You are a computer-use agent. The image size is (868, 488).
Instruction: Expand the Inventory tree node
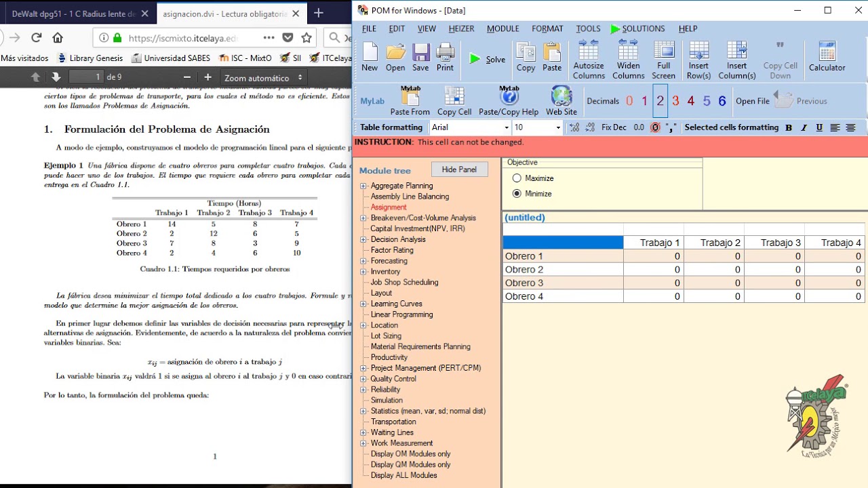click(x=363, y=272)
